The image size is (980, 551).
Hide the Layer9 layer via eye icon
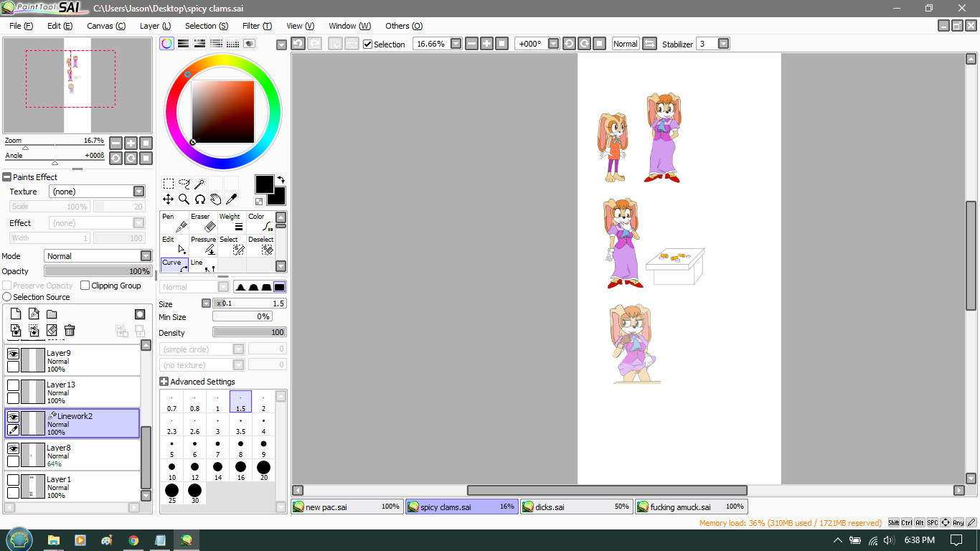point(13,354)
